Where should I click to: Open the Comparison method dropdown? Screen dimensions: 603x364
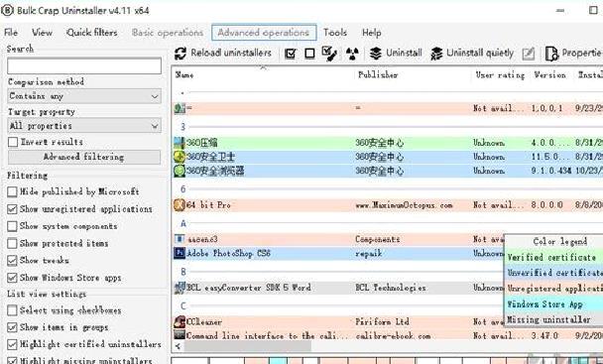(84, 96)
